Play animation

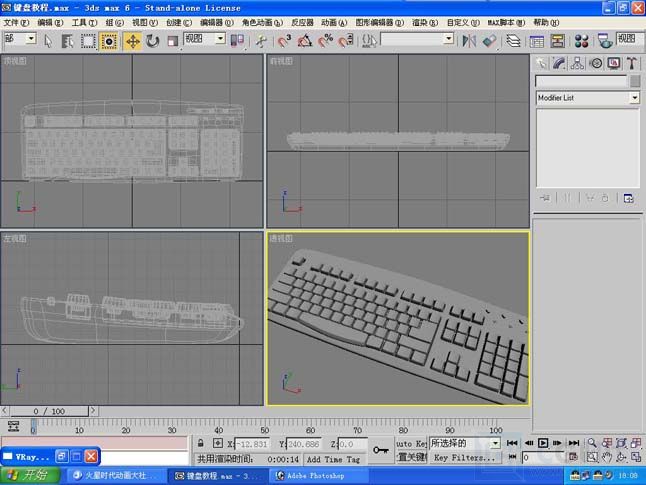(x=543, y=443)
